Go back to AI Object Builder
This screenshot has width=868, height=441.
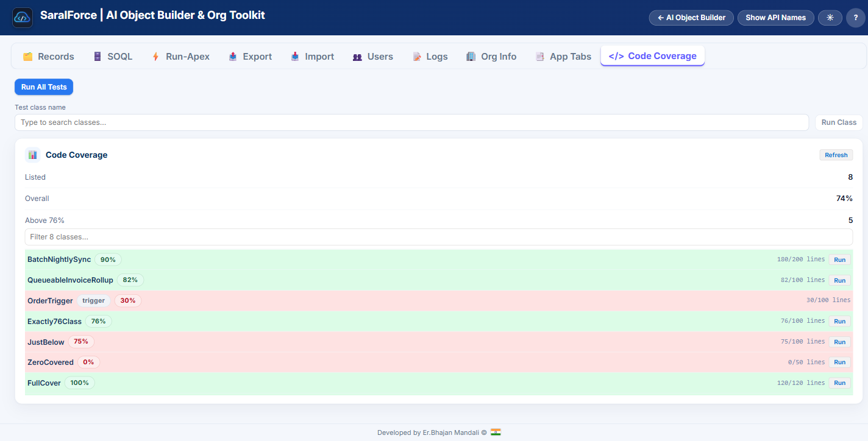click(x=691, y=18)
